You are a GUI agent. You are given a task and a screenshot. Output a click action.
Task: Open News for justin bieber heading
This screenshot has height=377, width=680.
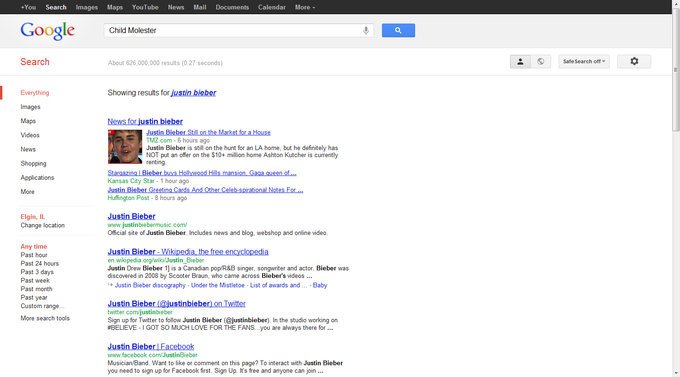(x=145, y=121)
